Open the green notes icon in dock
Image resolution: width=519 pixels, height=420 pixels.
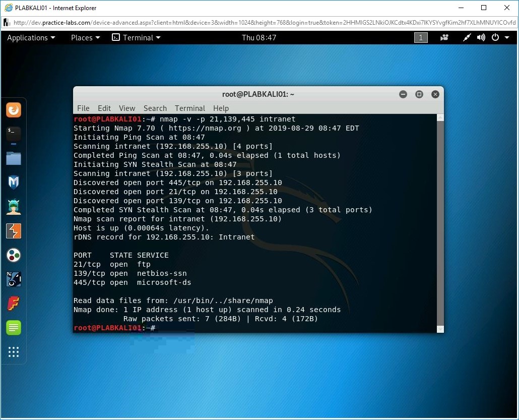coord(14,328)
